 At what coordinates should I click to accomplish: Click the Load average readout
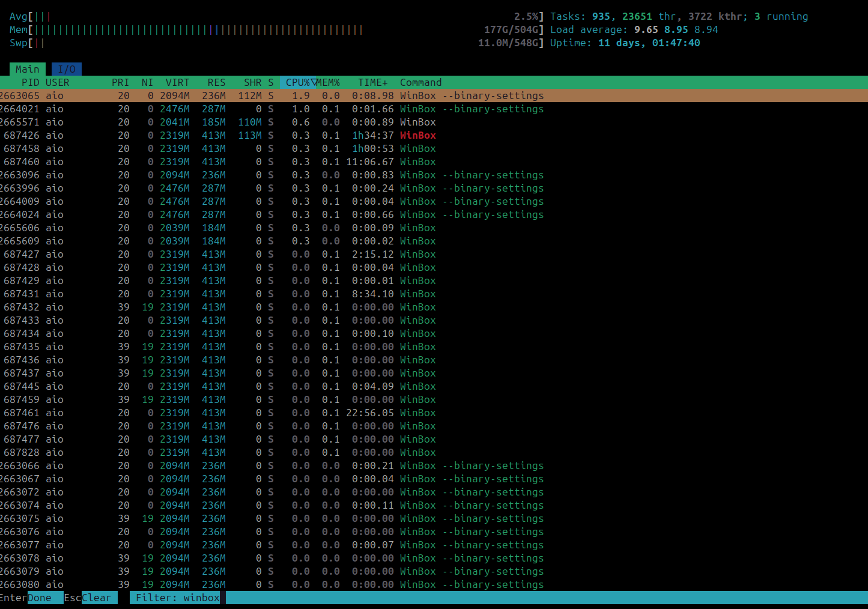tap(634, 29)
